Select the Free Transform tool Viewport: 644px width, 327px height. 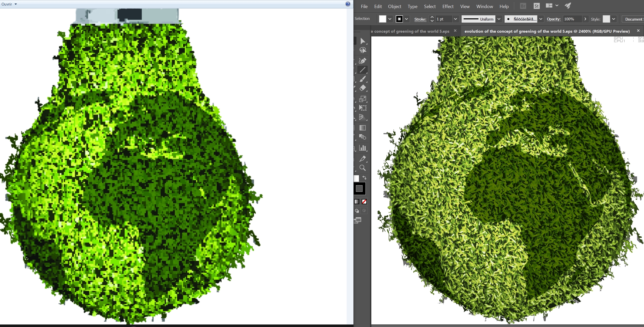point(363,108)
